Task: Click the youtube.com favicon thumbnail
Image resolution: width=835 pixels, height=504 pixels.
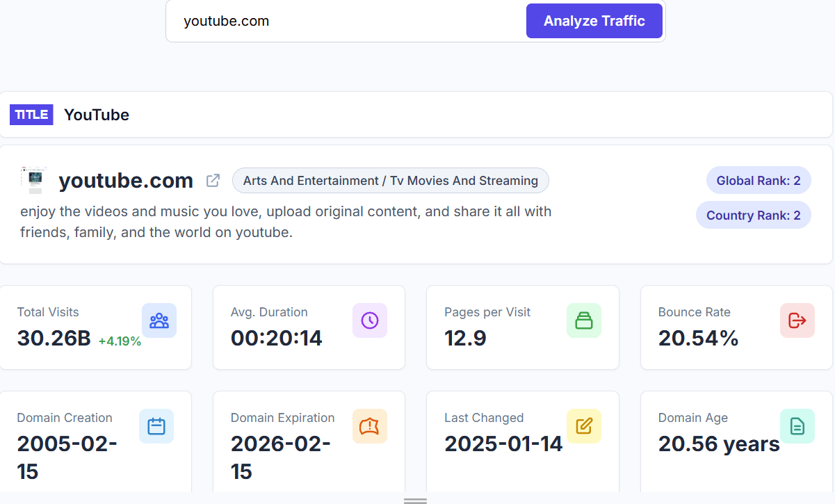Action: click(x=33, y=179)
